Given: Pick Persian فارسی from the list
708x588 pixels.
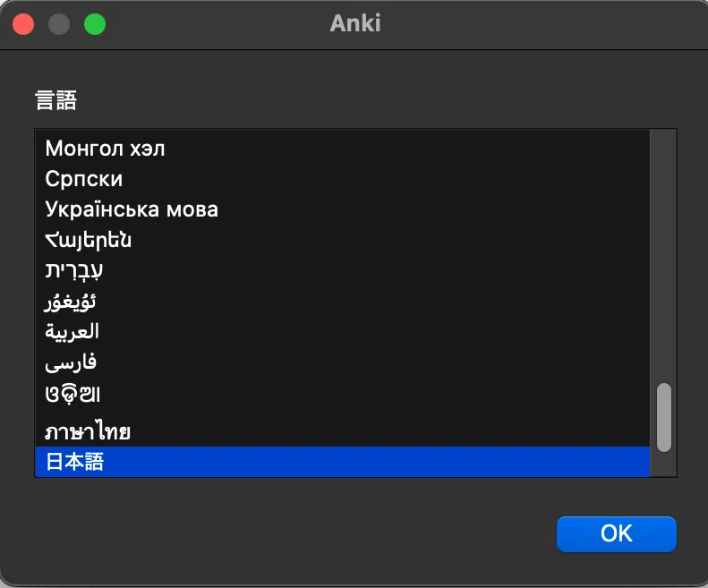Looking at the screenshot, I should tap(342, 362).
